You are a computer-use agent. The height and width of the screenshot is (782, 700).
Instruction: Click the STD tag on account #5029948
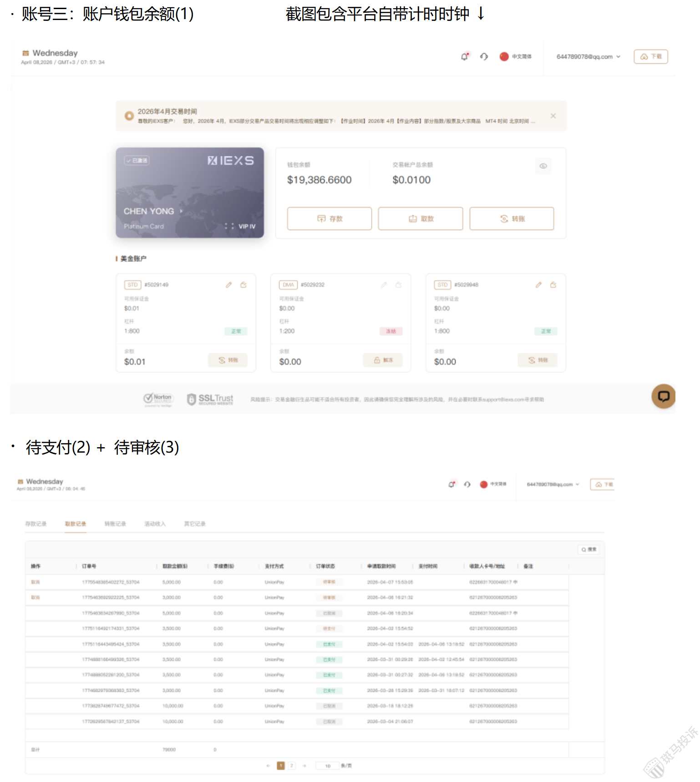tap(442, 285)
